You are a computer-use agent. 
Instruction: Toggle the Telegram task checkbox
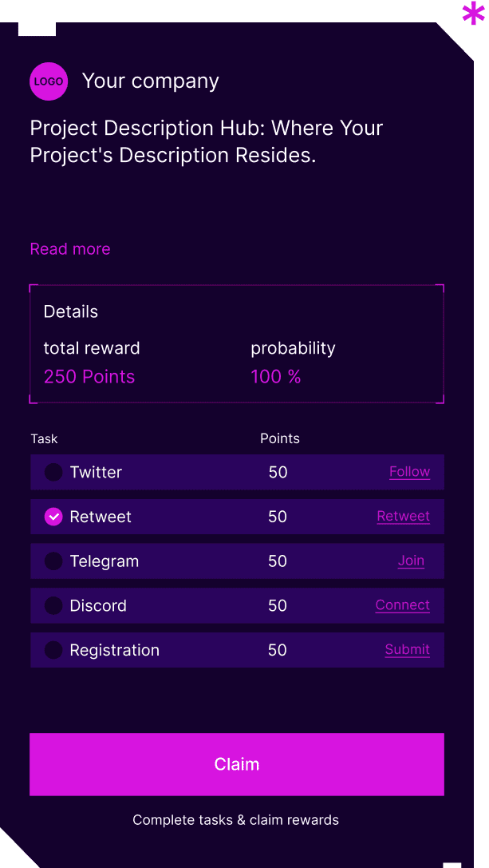[x=53, y=561]
